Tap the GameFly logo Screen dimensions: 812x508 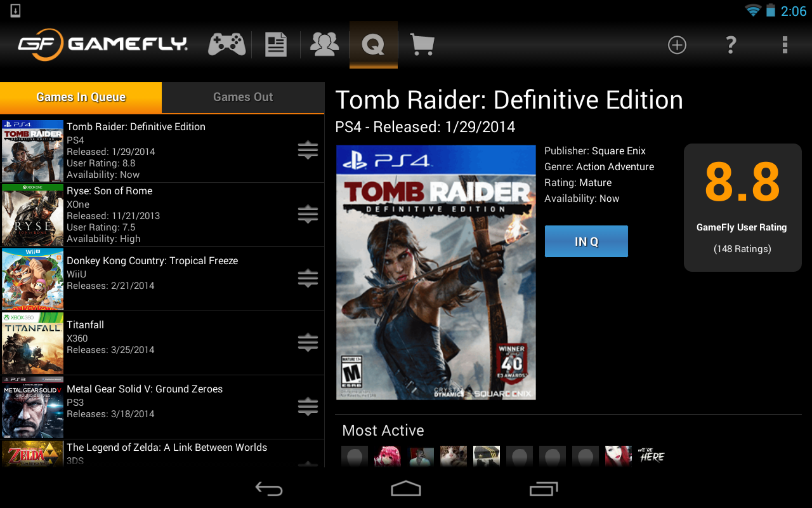pyautogui.click(x=103, y=44)
